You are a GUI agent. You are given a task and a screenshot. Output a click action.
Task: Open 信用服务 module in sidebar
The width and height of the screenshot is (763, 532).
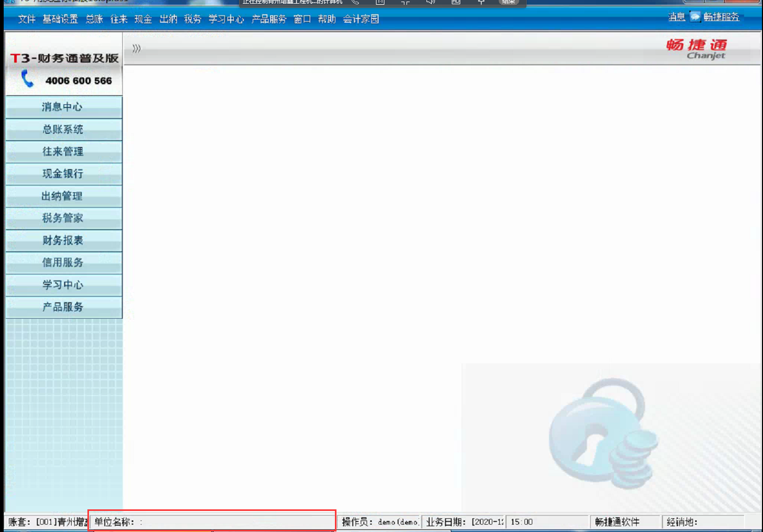tap(64, 262)
